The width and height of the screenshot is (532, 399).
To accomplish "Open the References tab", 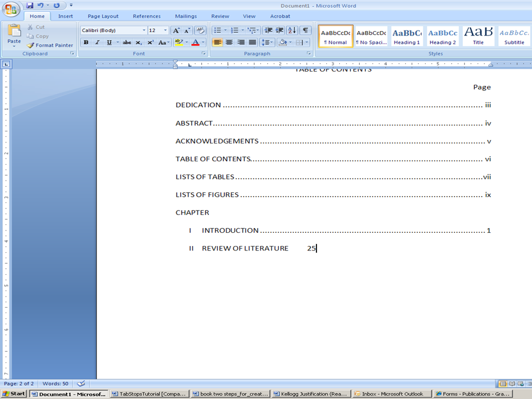I will (x=146, y=16).
